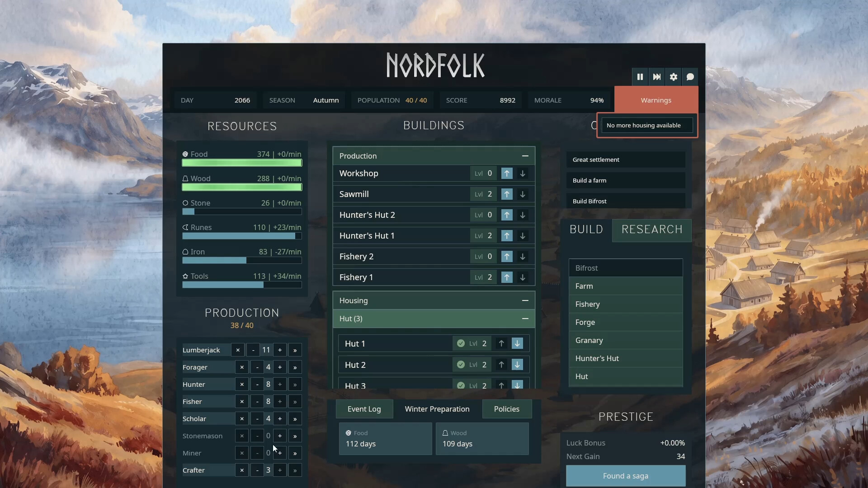Downgrade Hunter's Hut 1 with its down arrow
Screen dimensions: 868x488
522,236
